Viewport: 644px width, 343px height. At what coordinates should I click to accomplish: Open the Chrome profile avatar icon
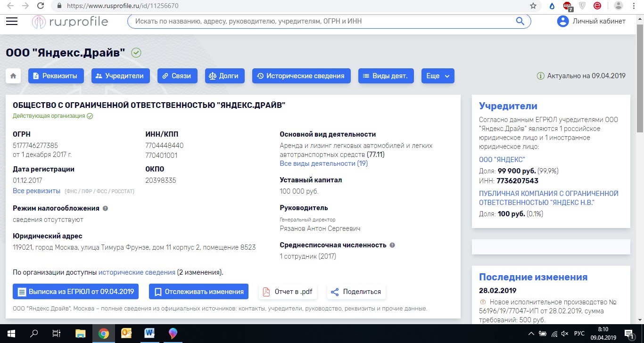coord(619,6)
